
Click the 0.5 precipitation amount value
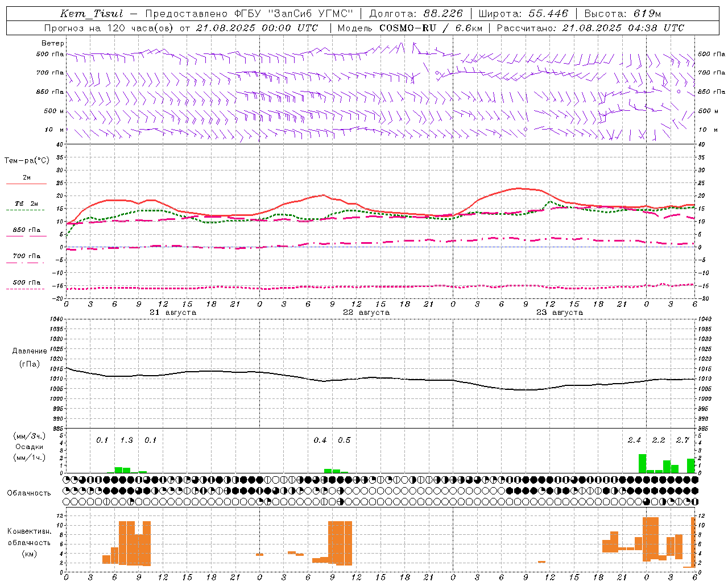pos(344,440)
